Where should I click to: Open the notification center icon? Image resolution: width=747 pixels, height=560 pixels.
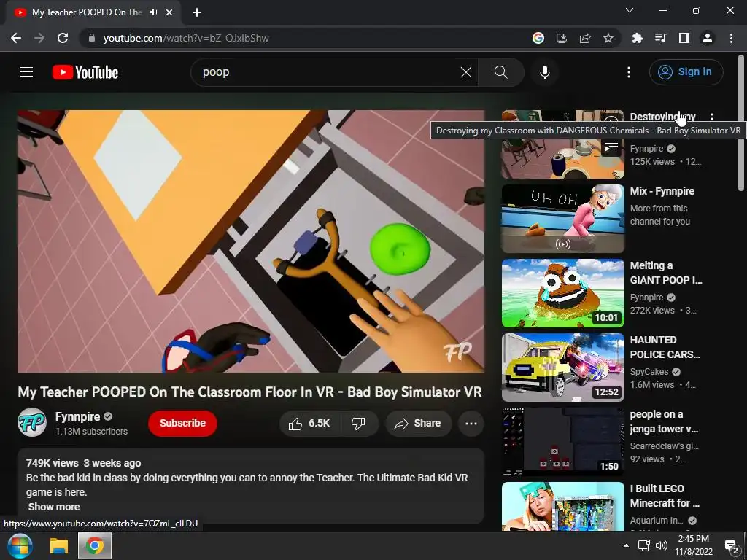(731, 545)
